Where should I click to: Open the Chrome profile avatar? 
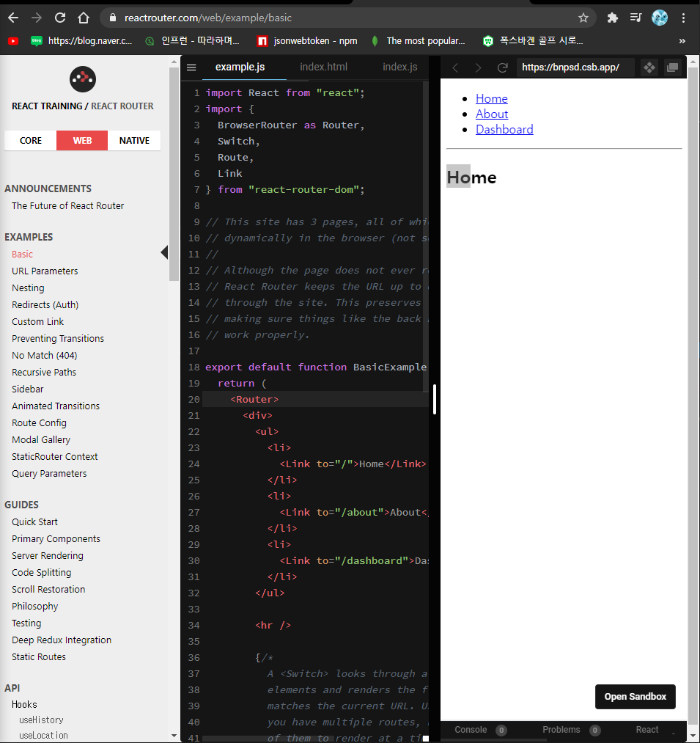[660, 18]
